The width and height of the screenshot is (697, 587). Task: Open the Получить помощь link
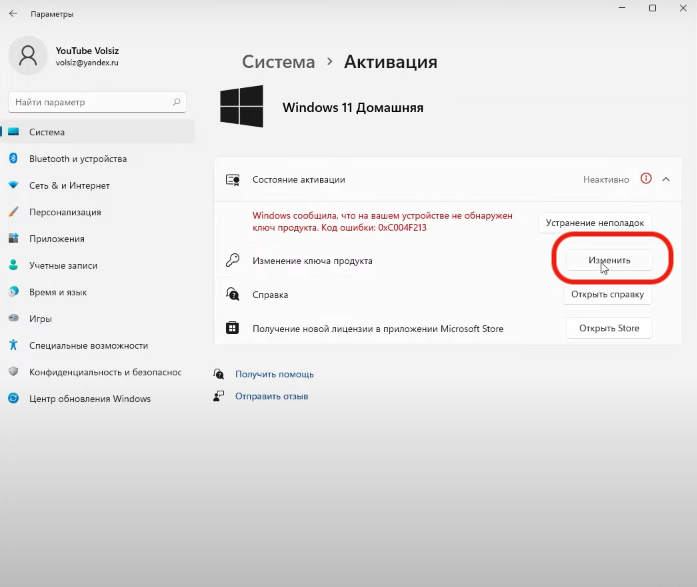click(x=274, y=374)
